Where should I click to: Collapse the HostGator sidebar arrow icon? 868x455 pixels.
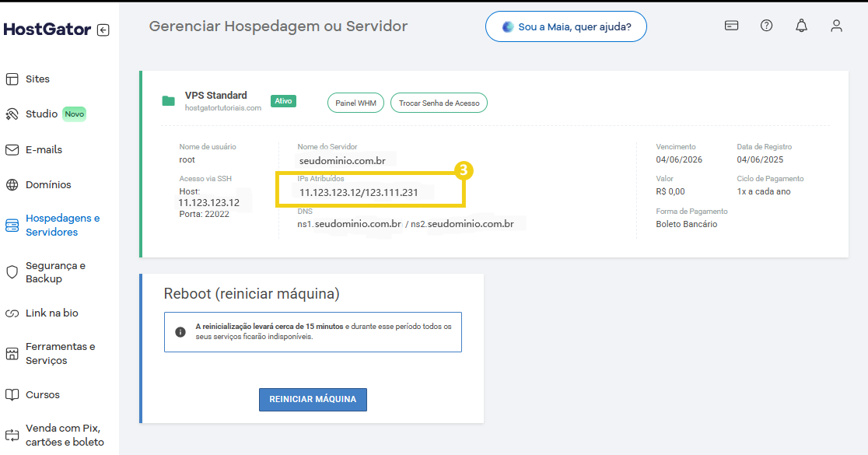103,30
